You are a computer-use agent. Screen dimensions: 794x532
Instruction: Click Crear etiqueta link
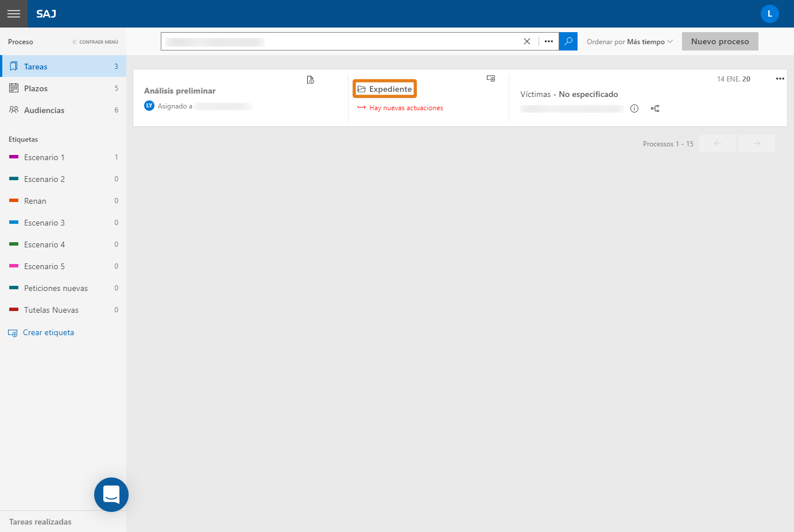41,333
